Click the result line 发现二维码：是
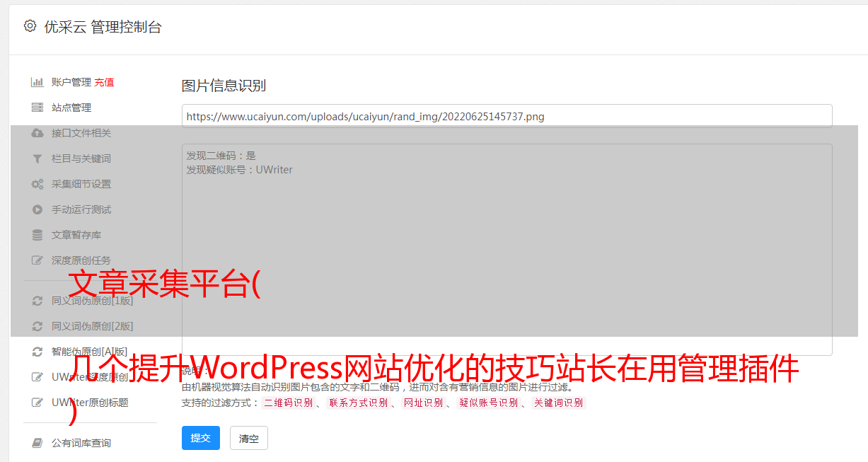Image resolution: width=868 pixels, height=462 pixels. (221, 156)
